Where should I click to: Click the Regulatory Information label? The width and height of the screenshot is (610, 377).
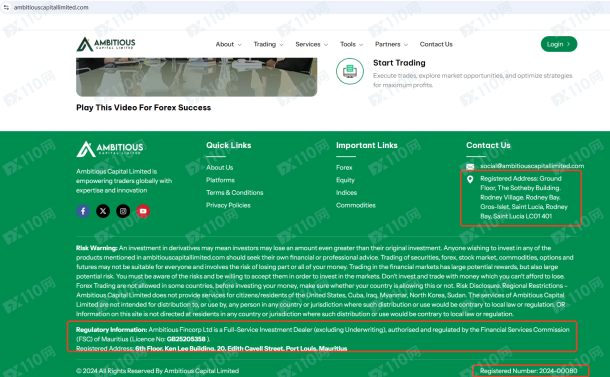(112, 330)
